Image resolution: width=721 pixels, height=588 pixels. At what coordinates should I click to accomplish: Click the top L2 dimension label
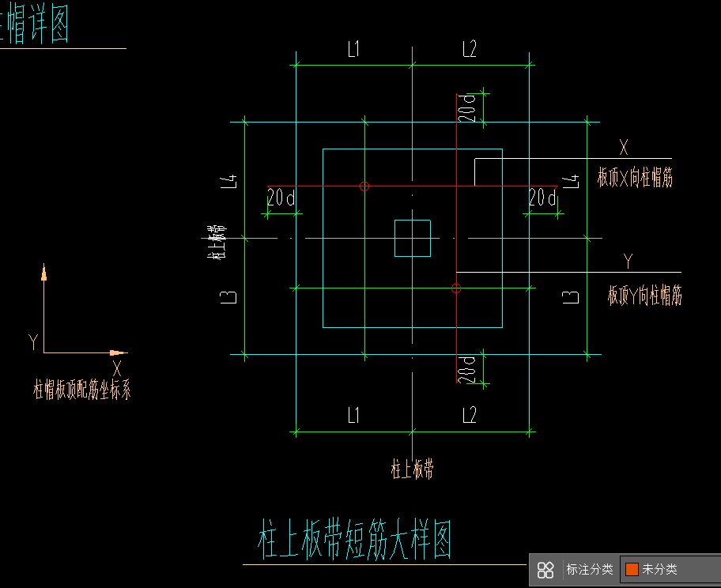click(470, 49)
